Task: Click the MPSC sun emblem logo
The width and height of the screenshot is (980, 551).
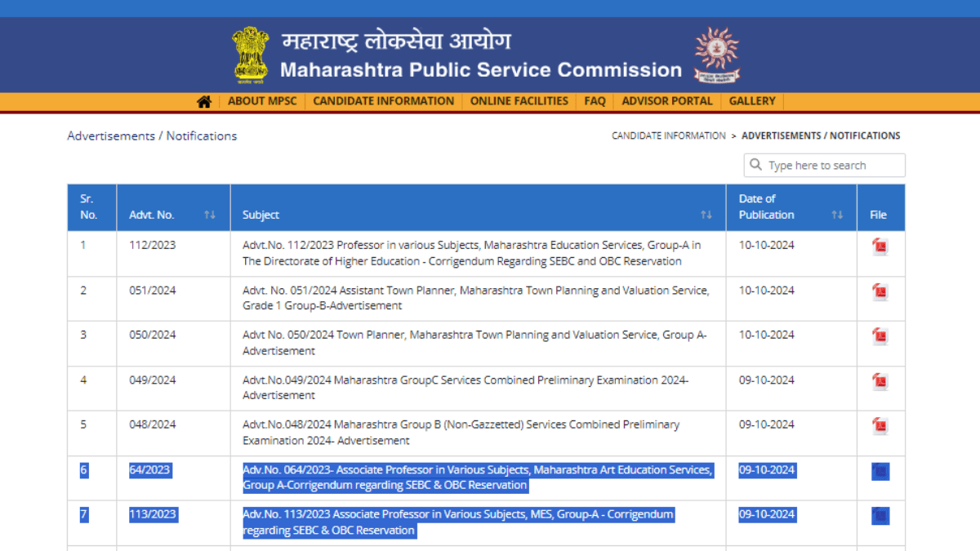Action: coord(716,54)
